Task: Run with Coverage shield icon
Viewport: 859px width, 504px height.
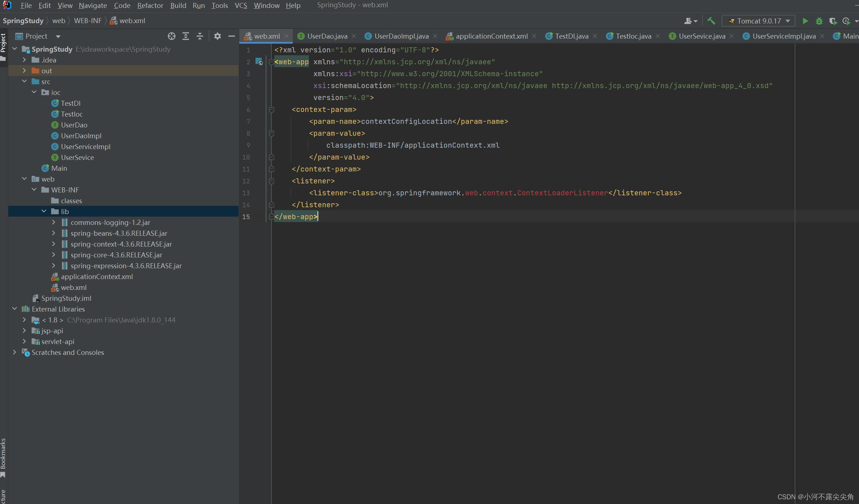Action: click(833, 21)
